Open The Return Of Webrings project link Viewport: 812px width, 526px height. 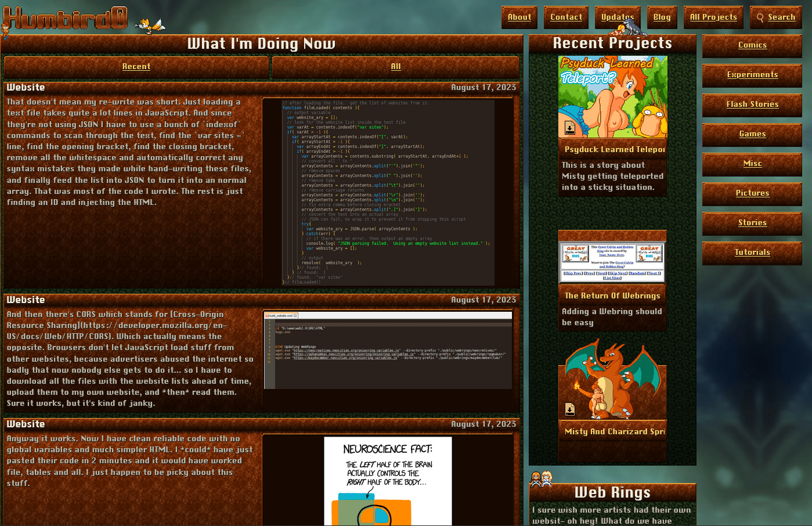612,296
